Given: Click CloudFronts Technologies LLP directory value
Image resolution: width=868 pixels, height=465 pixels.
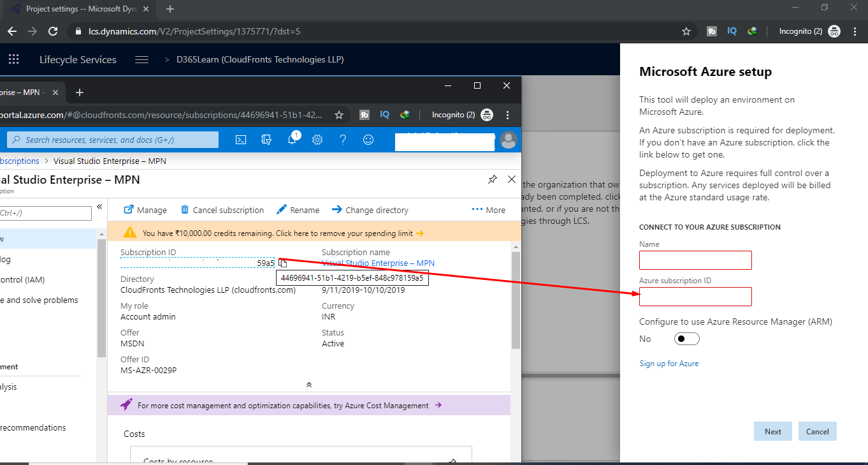Looking at the screenshot, I should coord(208,290).
